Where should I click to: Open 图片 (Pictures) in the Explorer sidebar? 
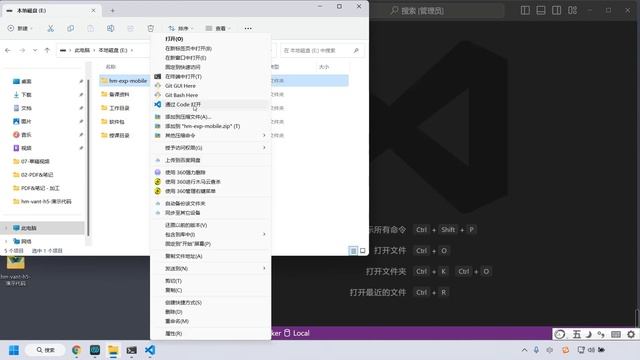click(26, 121)
